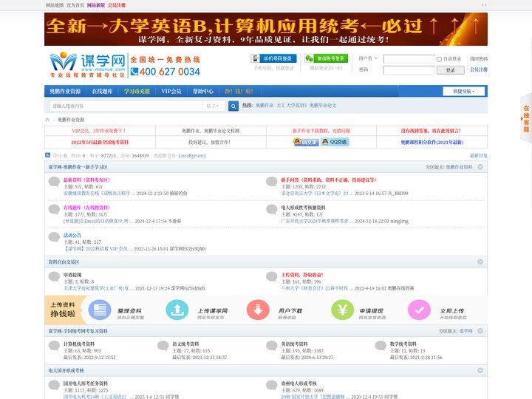Screen dimensions: 532x399
Task: Click the bubble icon beside 计算机统考资料
Action: [54, 346]
